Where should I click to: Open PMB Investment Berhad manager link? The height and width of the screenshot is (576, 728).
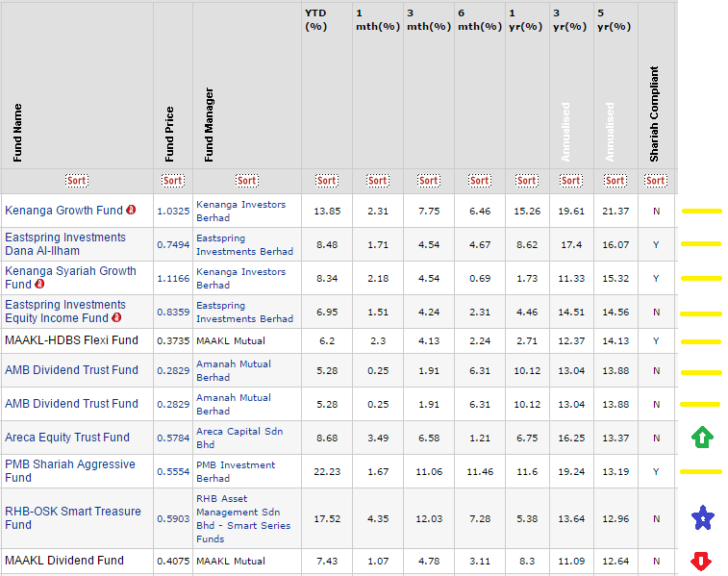coord(236,471)
